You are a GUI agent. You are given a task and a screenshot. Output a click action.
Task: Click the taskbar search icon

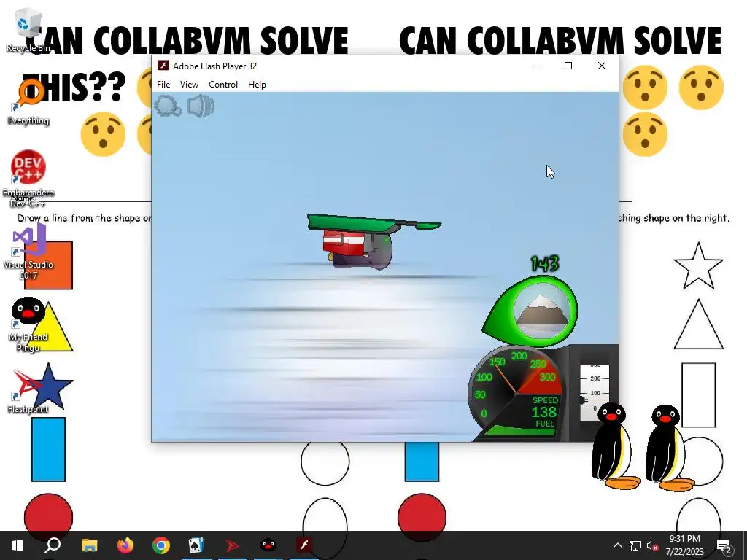53,545
